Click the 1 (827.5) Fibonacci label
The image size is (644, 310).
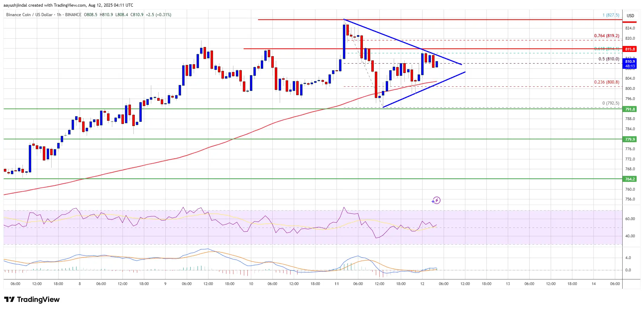tap(611, 15)
